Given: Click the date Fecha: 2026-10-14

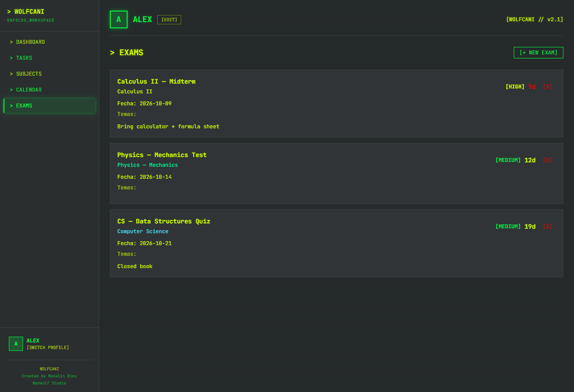Looking at the screenshot, I should [x=144, y=177].
